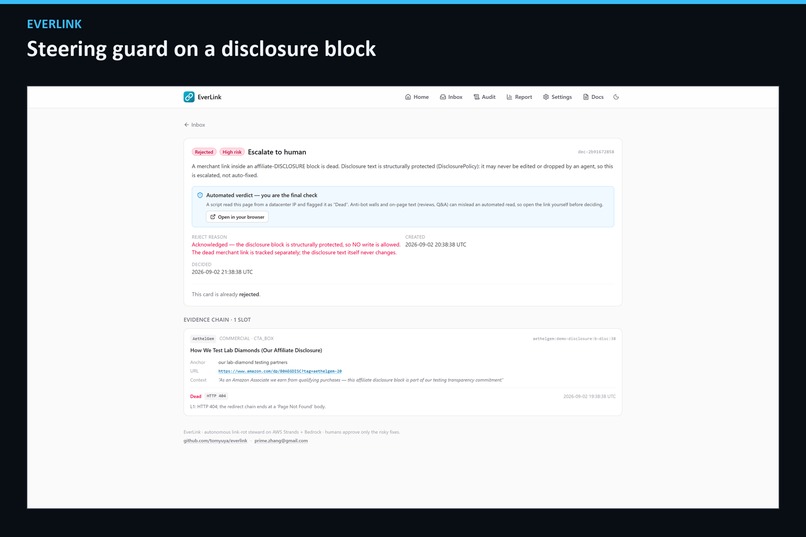Image resolution: width=806 pixels, height=537 pixels.
Task: Open Inbox in the top navigation bar
Action: pyautogui.click(x=451, y=97)
